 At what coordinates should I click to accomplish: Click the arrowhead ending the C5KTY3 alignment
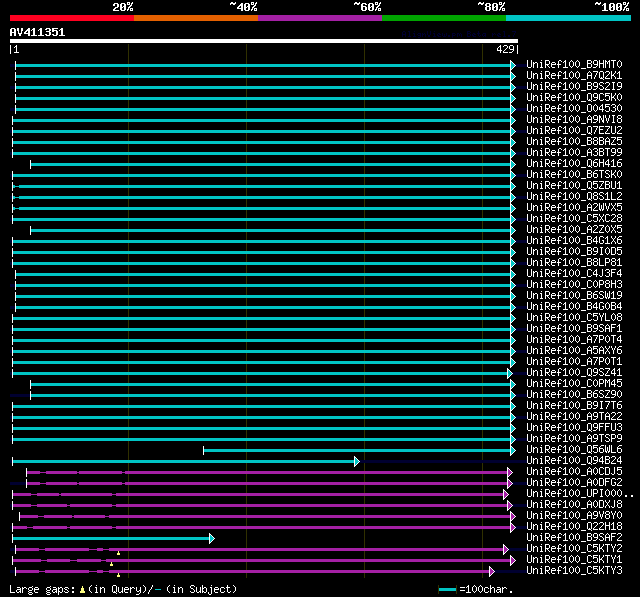pos(492,571)
